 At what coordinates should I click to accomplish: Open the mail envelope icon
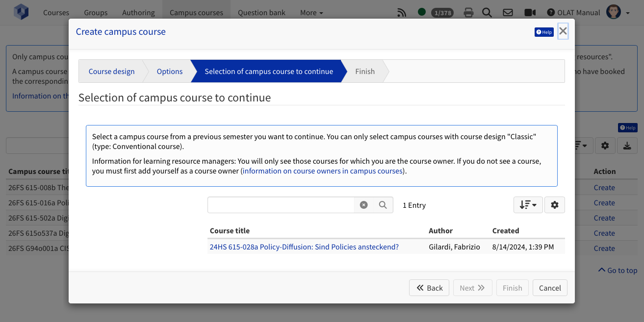point(508,13)
